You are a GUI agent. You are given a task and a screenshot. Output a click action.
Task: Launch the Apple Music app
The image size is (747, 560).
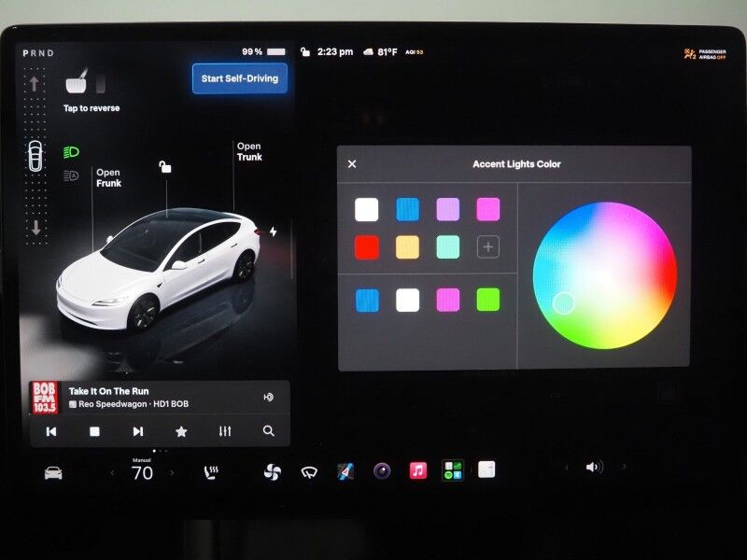[x=417, y=470]
